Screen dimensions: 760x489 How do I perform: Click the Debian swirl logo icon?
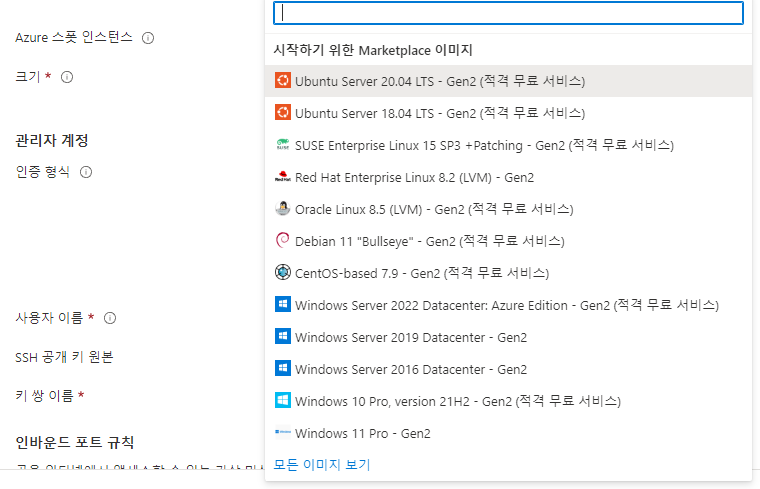283,241
